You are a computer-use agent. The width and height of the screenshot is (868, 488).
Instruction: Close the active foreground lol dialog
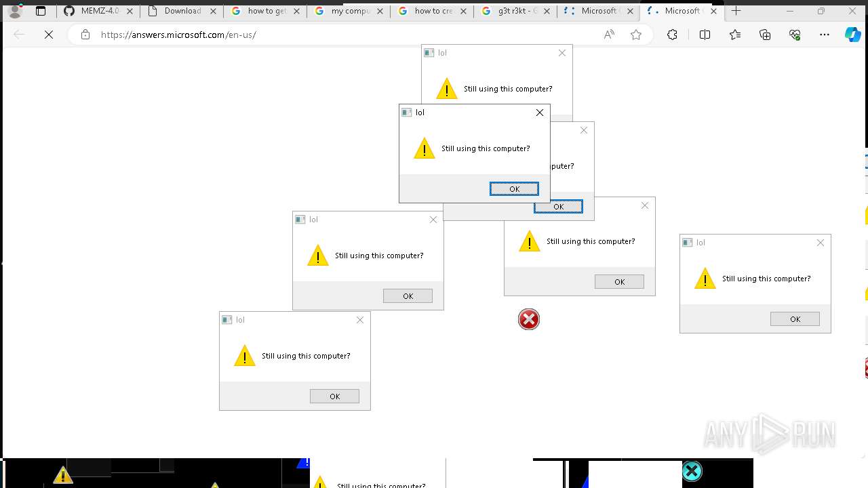click(x=540, y=113)
